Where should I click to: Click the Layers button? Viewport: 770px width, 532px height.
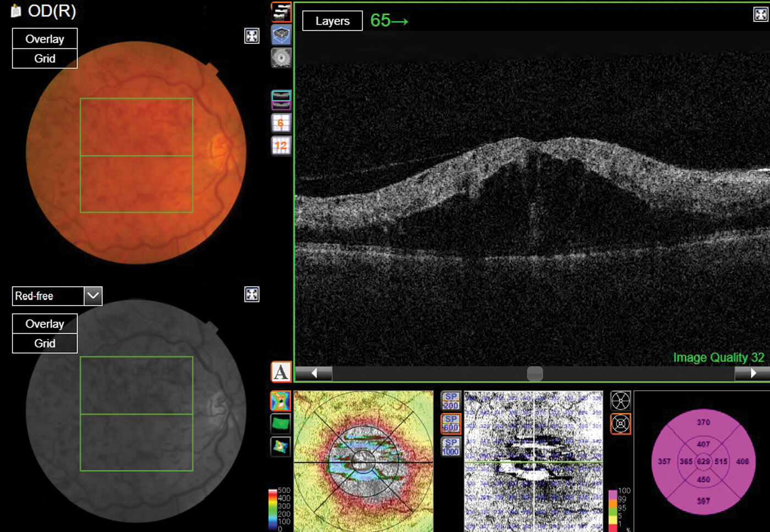(332, 21)
